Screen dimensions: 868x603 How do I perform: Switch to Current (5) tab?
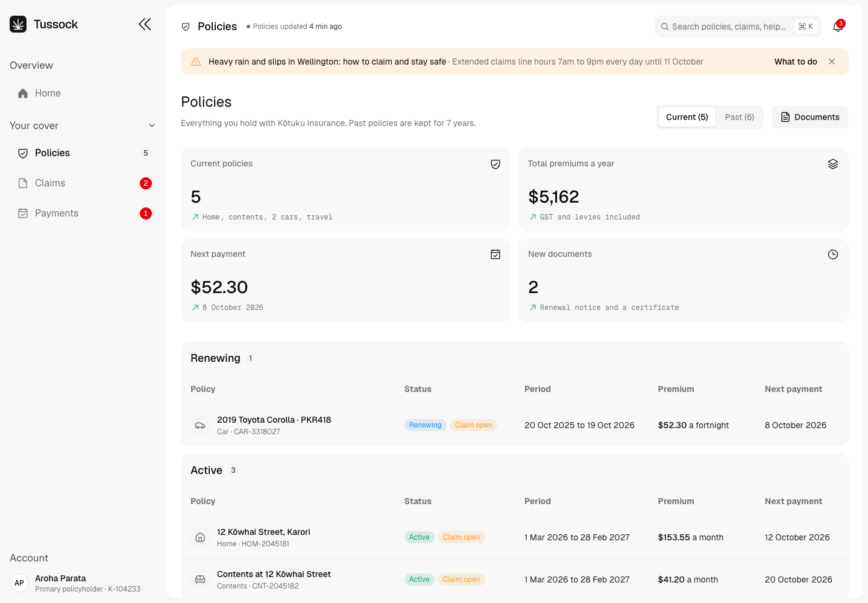(687, 117)
